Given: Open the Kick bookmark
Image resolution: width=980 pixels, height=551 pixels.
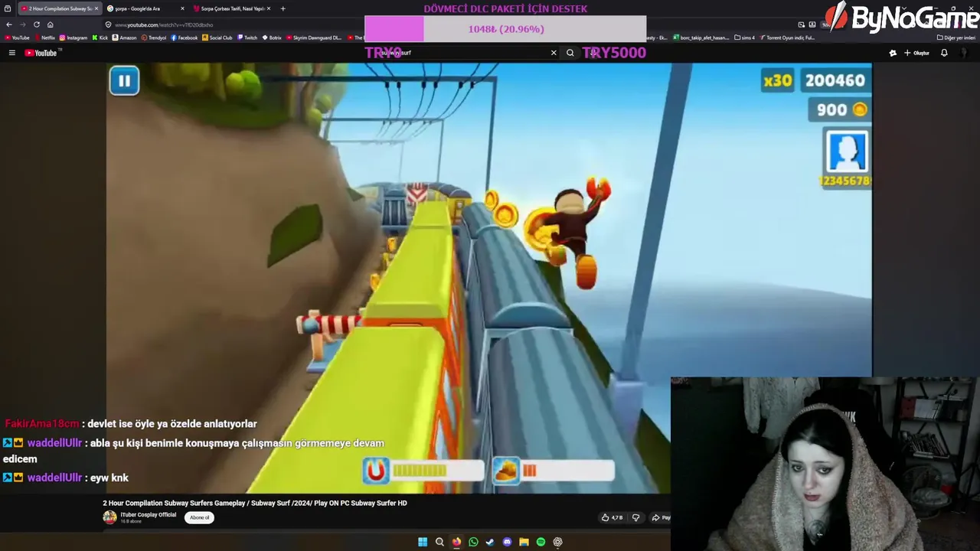Looking at the screenshot, I should click(x=100, y=37).
